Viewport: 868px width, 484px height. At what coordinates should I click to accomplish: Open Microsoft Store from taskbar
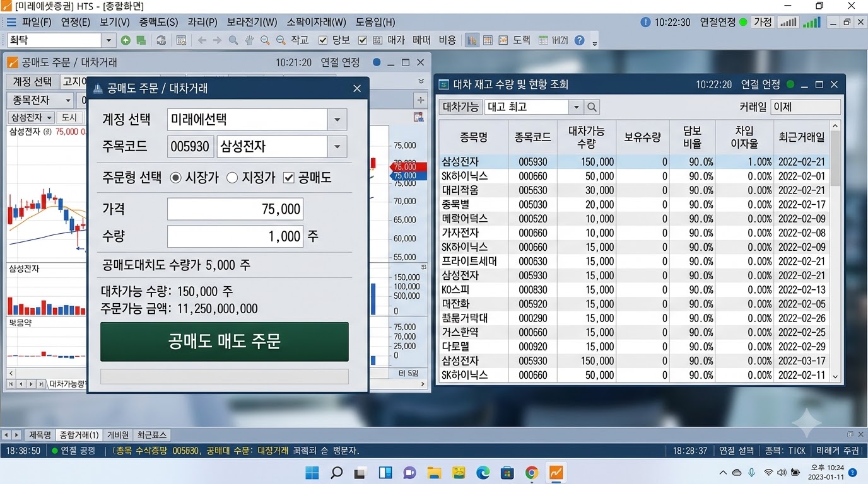tap(507, 473)
